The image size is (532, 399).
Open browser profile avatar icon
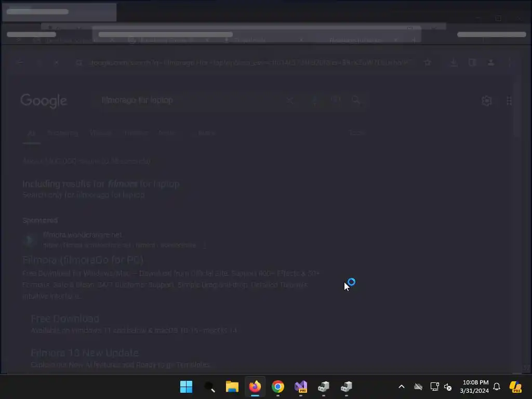[x=490, y=62]
